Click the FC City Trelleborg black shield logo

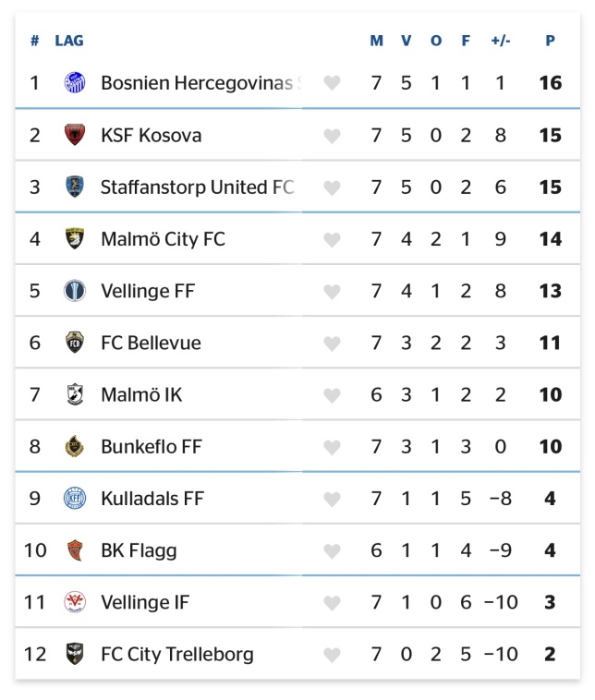click(75, 654)
